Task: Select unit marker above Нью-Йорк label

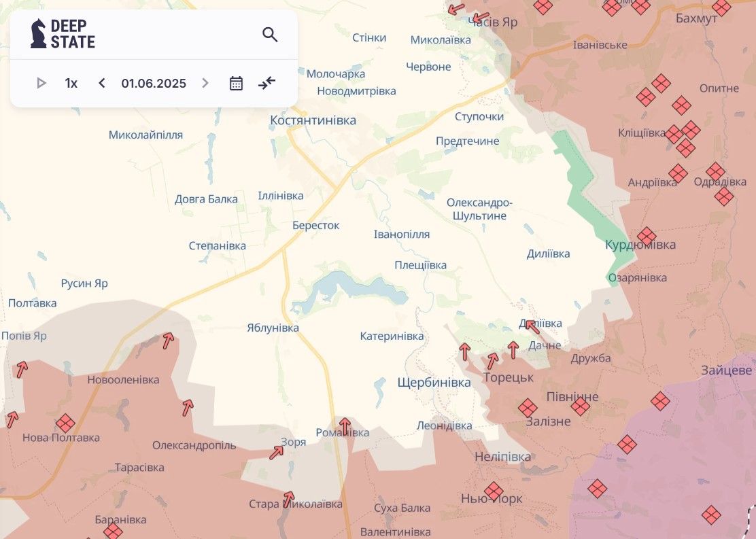Action: (494, 491)
